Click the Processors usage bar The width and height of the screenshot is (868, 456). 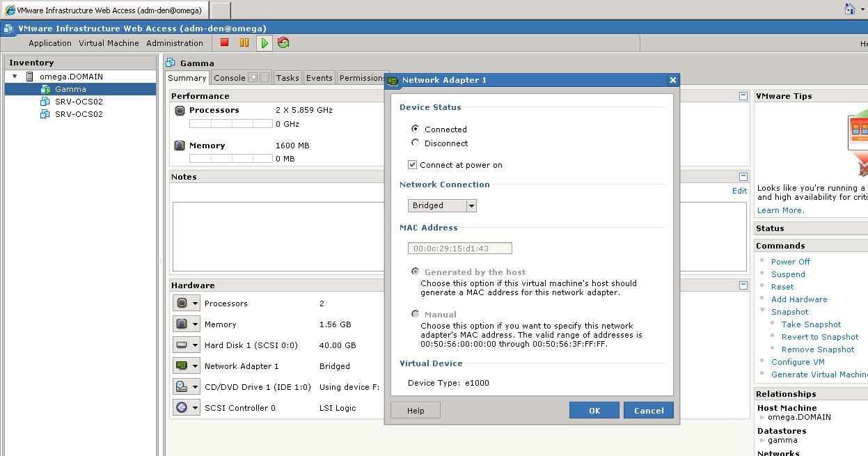point(230,123)
